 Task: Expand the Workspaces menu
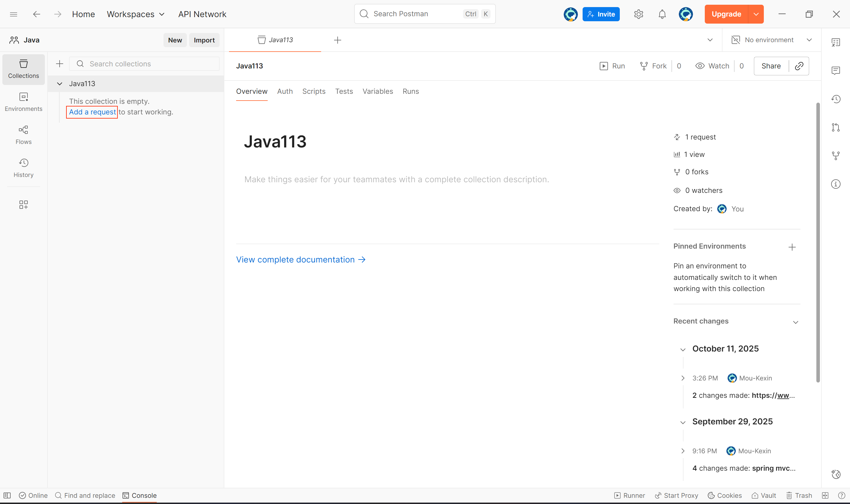(x=135, y=14)
